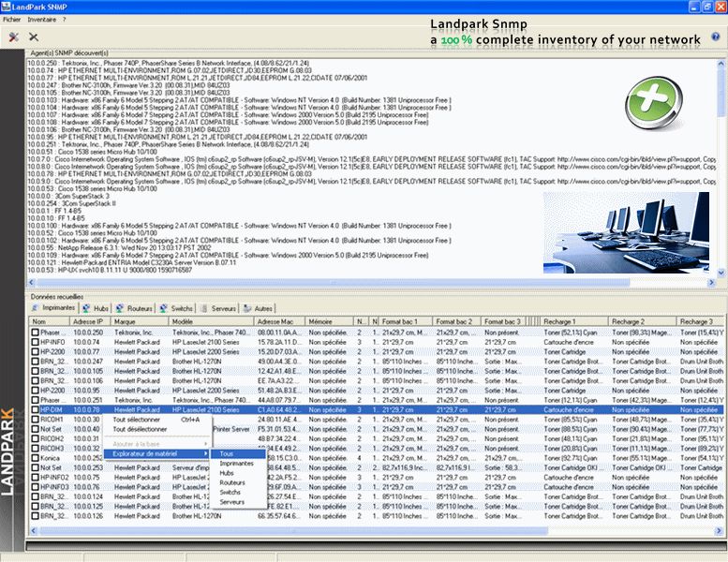Screen dimensions: 728x562
Task: Click the LandPark SNMP title bar icon
Action: tap(6, 7)
